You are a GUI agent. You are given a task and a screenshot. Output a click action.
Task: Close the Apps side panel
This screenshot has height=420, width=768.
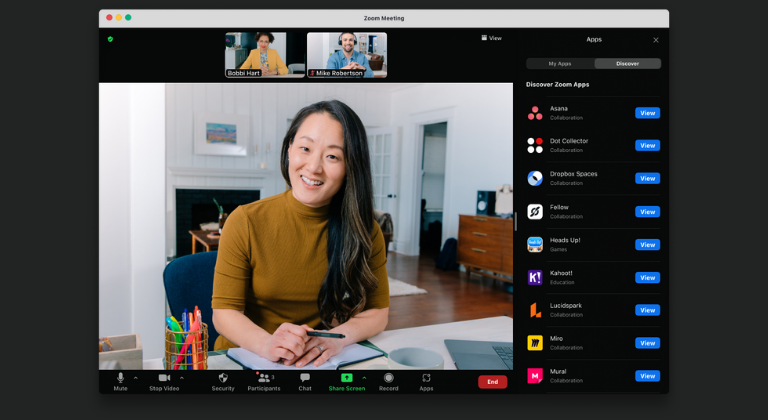[656, 40]
